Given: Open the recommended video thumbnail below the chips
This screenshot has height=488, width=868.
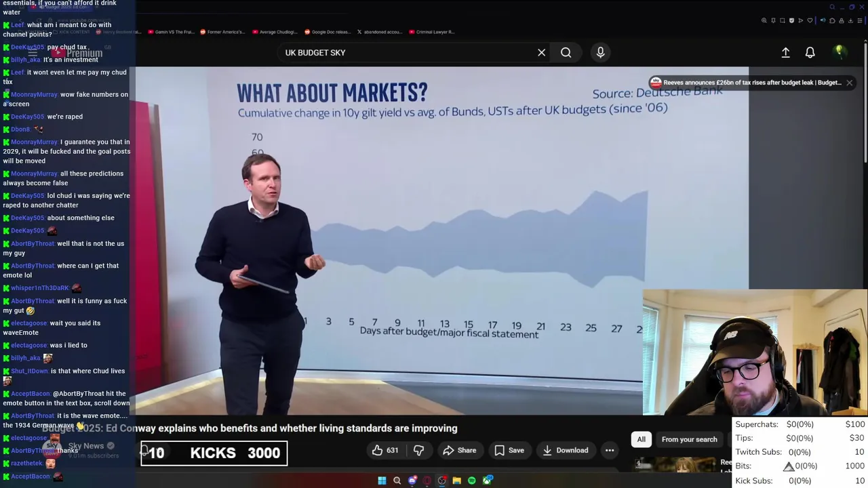Looking at the screenshot, I should click(675, 465).
